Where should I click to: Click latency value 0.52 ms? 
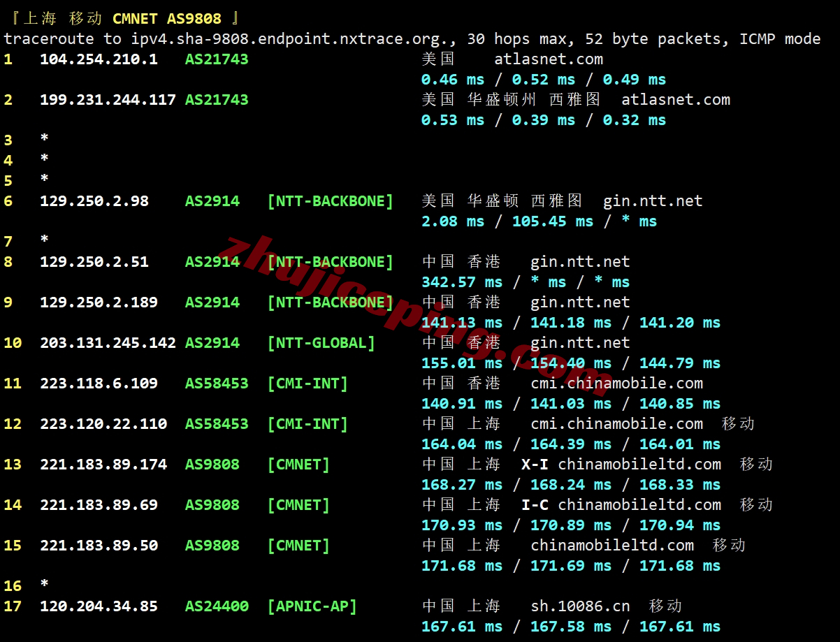click(x=544, y=80)
